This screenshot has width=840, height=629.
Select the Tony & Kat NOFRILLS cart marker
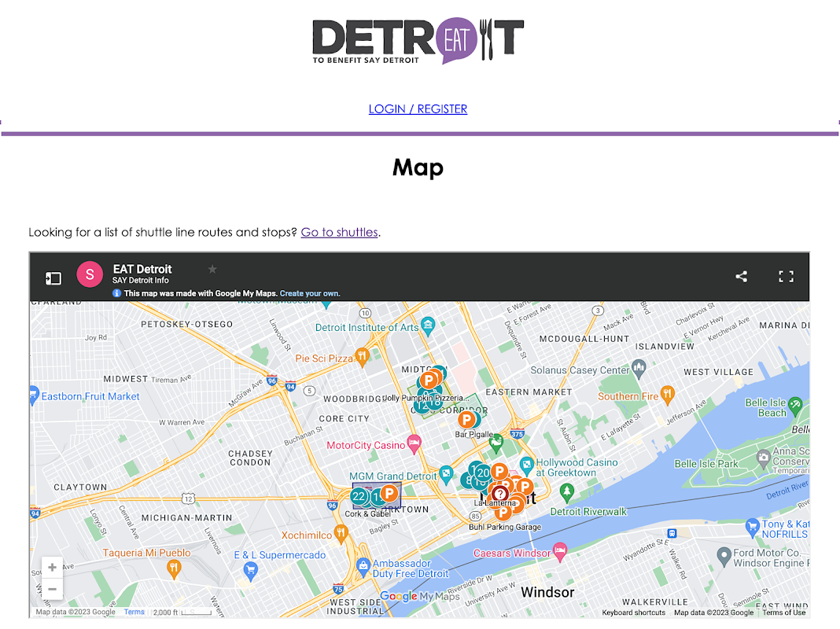pyautogui.click(x=753, y=527)
